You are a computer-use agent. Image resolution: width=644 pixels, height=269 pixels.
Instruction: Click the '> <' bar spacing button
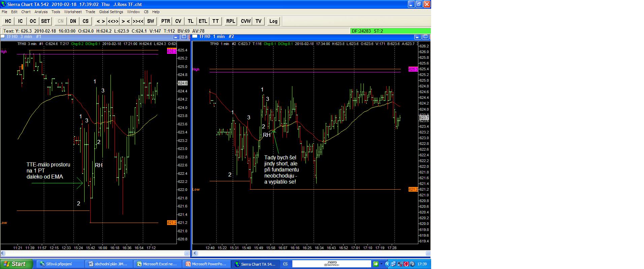126,21
